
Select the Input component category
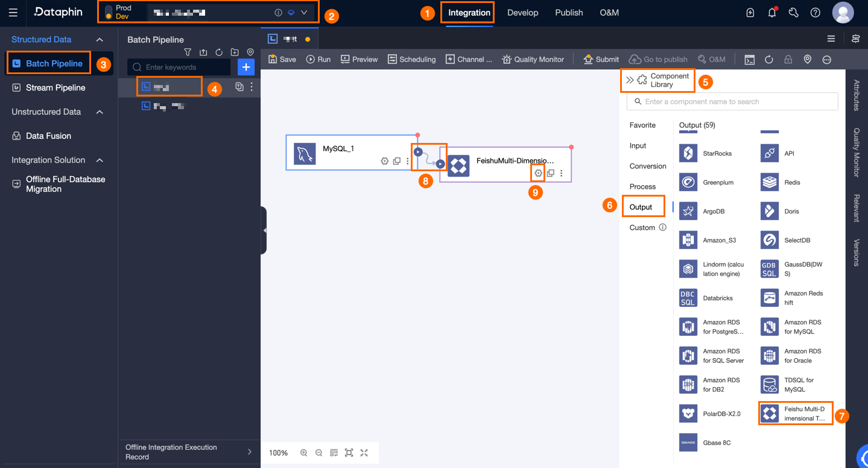tap(638, 145)
